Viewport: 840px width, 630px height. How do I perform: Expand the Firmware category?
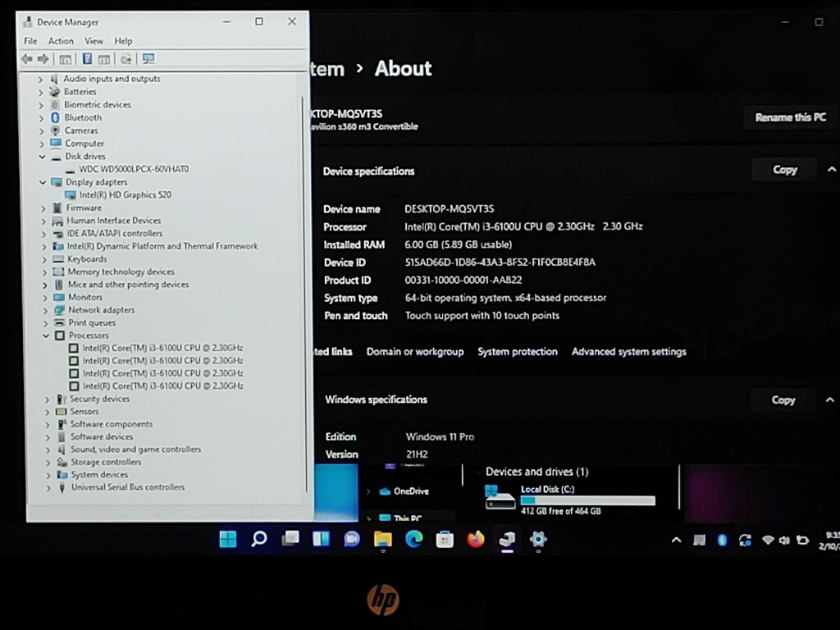point(44,208)
